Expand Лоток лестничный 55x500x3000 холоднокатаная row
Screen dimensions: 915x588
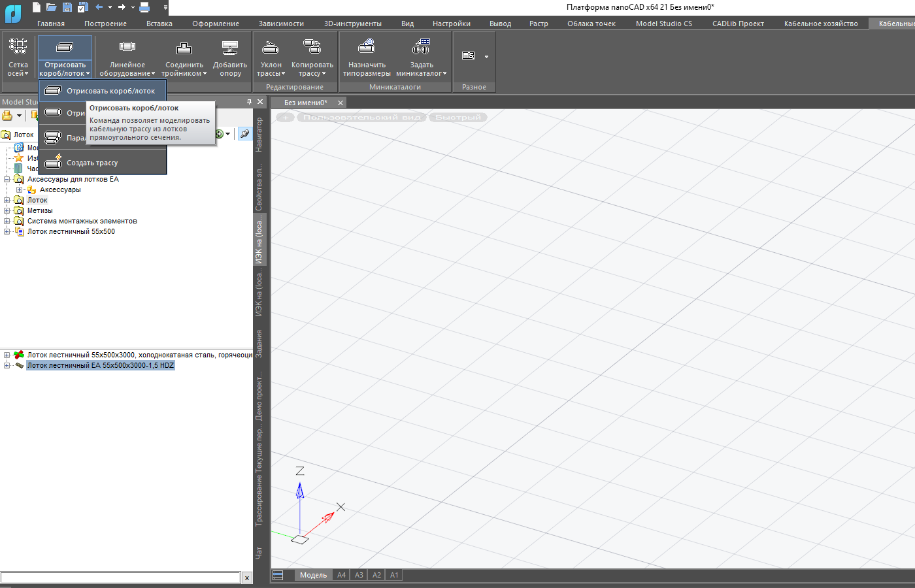[x=7, y=355]
